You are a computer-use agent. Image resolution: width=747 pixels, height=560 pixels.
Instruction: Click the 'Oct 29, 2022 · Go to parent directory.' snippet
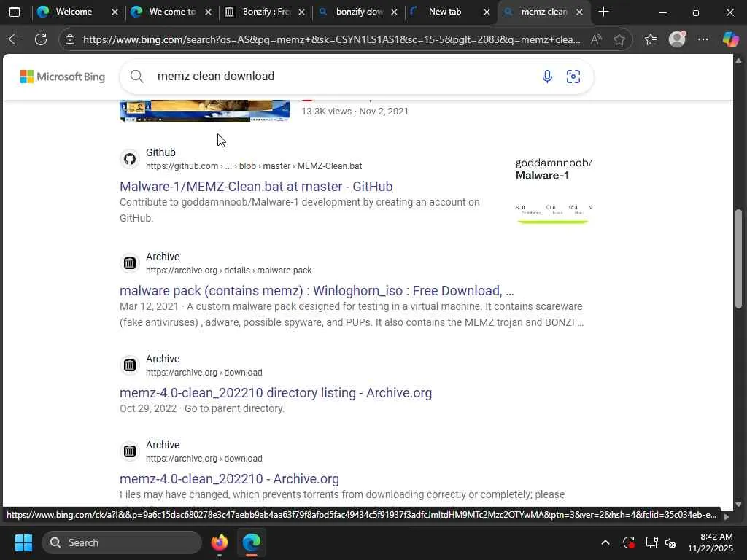pyautogui.click(x=202, y=408)
